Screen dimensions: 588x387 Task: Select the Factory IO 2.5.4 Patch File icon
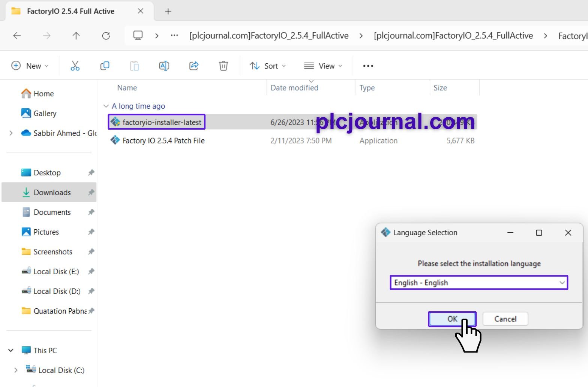click(115, 140)
